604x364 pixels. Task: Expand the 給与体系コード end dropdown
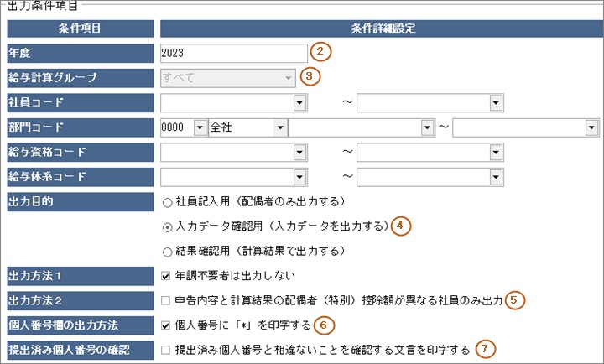(x=496, y=178)
